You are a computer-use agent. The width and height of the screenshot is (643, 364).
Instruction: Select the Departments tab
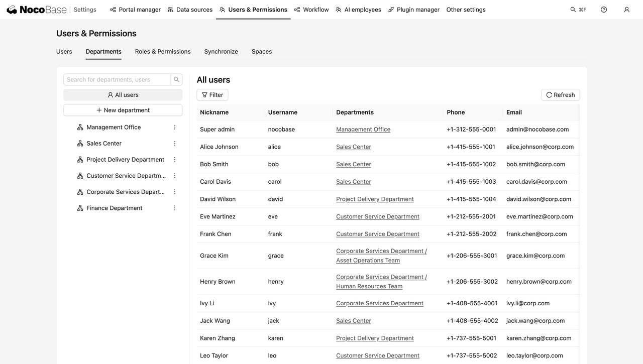click(103, 51)
